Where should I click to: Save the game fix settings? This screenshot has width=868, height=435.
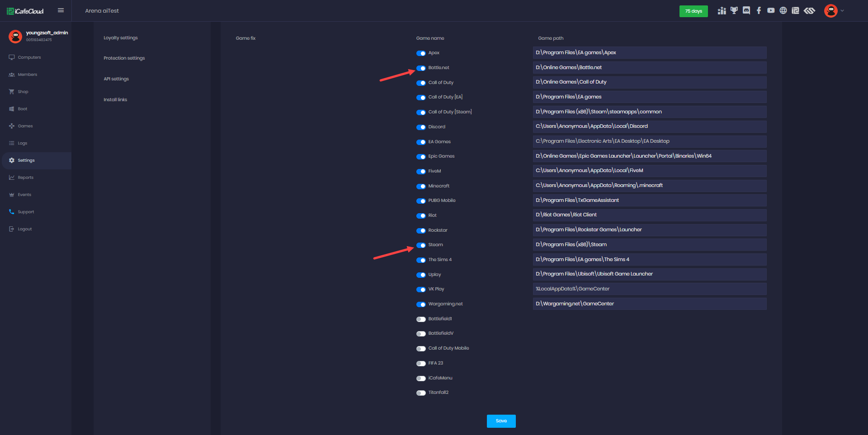(x=501, y=421)
